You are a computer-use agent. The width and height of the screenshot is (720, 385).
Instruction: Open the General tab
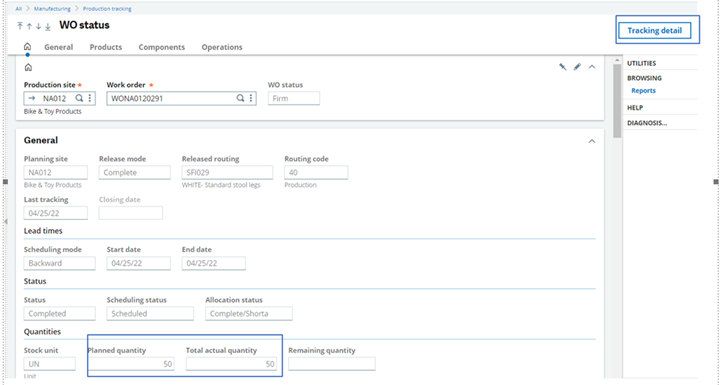pyautogui.click(x=59, y=47)
